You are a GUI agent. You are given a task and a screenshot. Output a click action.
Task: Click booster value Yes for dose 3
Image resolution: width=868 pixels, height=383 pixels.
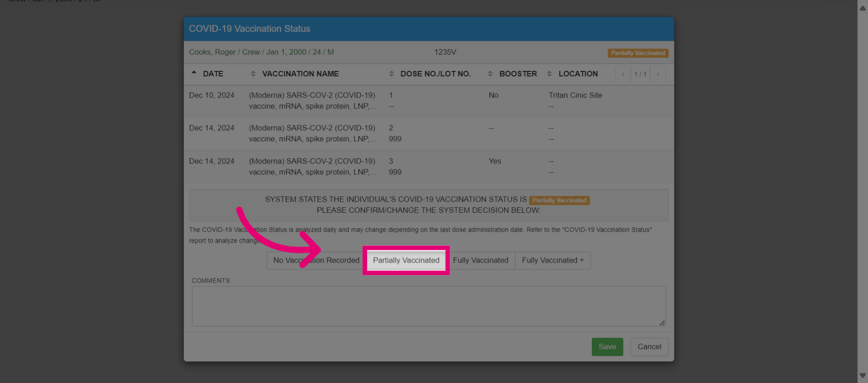[x=495, y=161]
